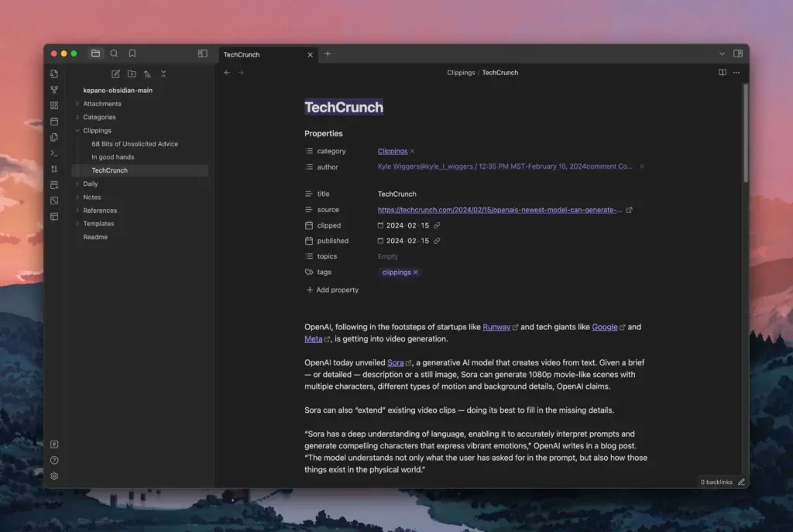793x532 pixels.
Task: Collapse the Properties heading
Action: click(323, 133)
